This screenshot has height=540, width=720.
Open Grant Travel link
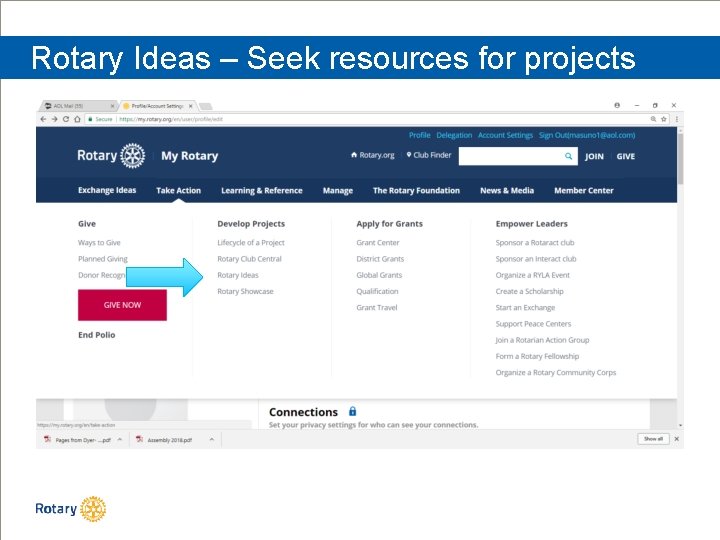(x=377, y=308)
